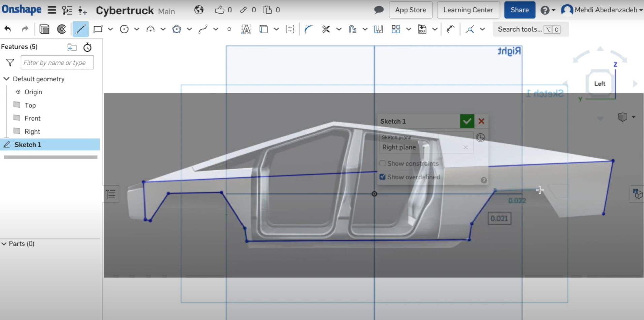Select the Mirror sketch tool
This screenshot has width=644, height=320.
pos(378,29)
